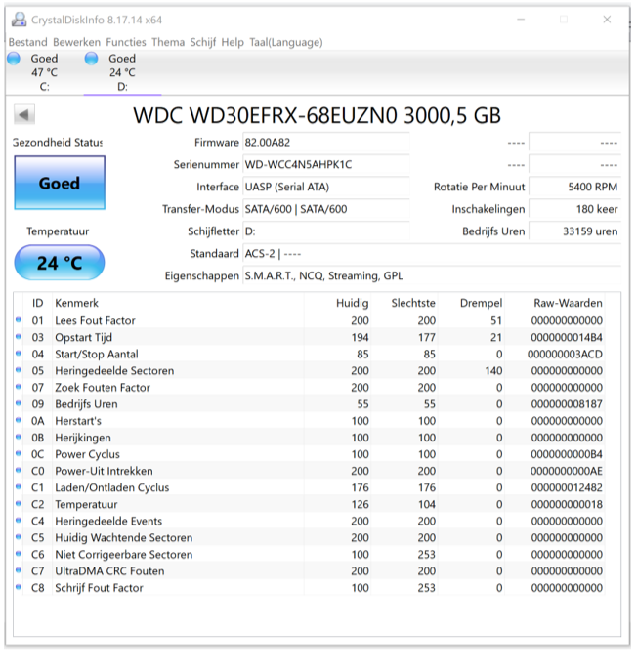637x672 pixels.
Task: Open the Taal(Language) menu
Action: coord(286,42)
